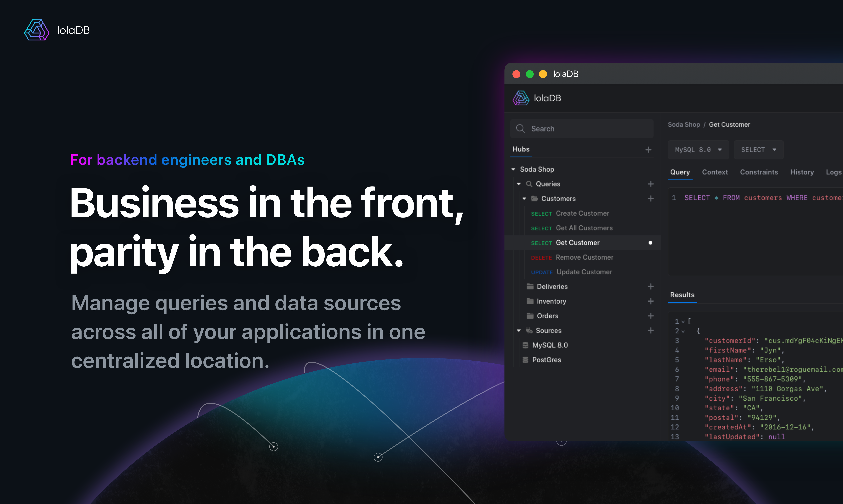Click the Orders folder icon
Viewport: 843px width, 504px height.
[x=530, y=315]
